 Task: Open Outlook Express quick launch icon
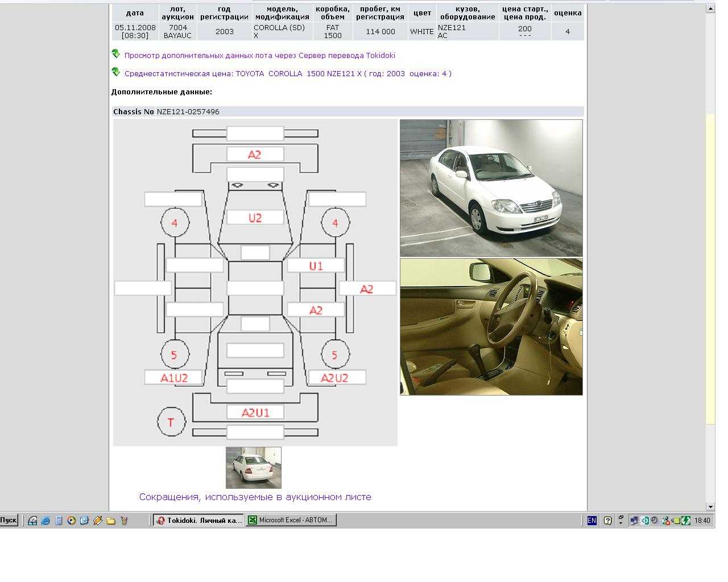[85, 520]
